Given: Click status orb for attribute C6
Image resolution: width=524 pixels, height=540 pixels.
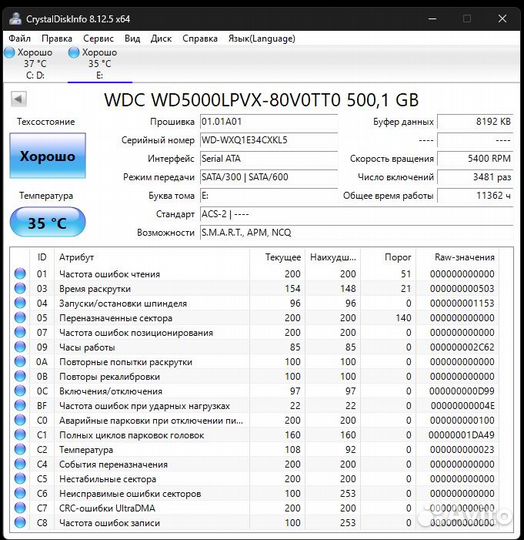Looking at the screenshot, I should 20,493.
